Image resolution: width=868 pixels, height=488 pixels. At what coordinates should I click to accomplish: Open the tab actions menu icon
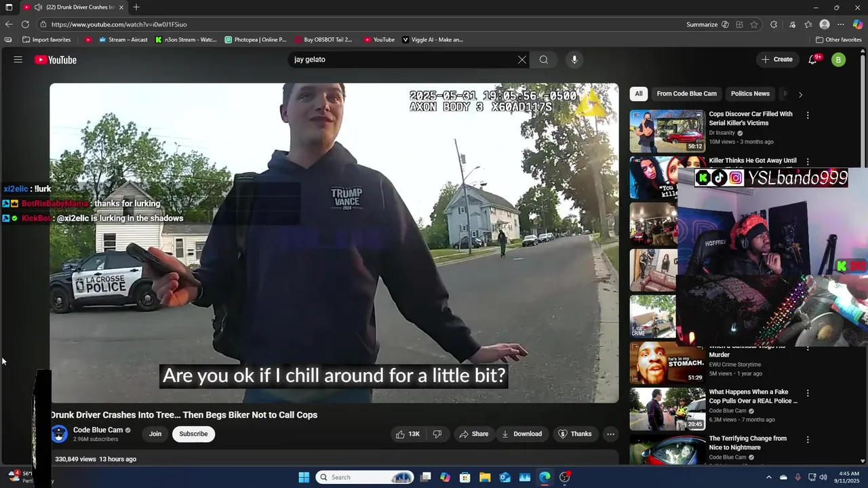pyautogui.click(x=9, y=7)
